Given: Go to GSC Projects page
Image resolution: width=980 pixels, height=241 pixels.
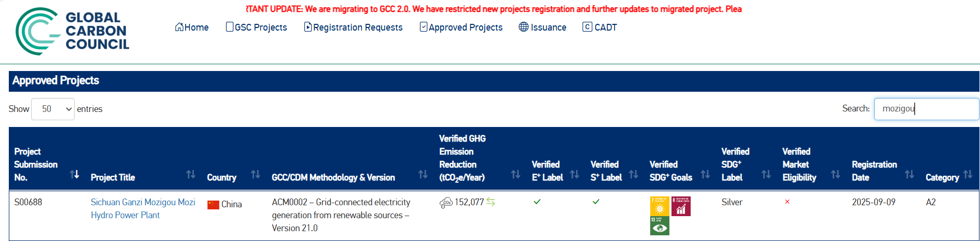Looking at the screenshot, I should [257, 27].
